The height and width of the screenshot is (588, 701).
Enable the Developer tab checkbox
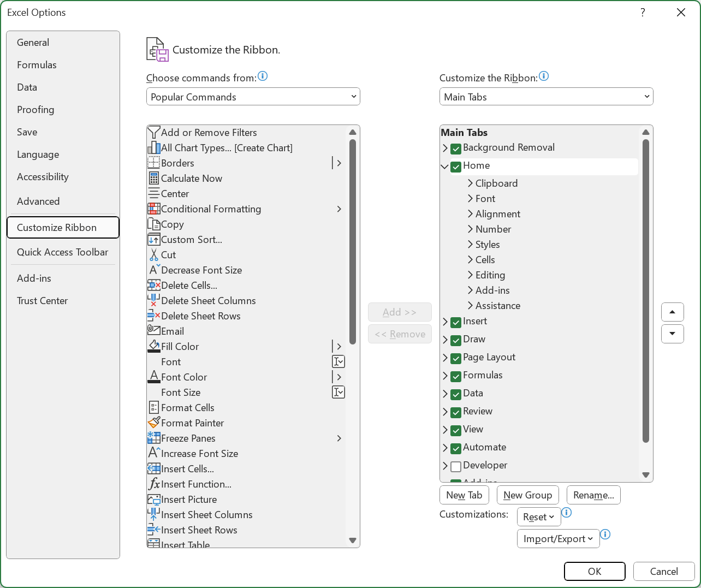point(456,466)
